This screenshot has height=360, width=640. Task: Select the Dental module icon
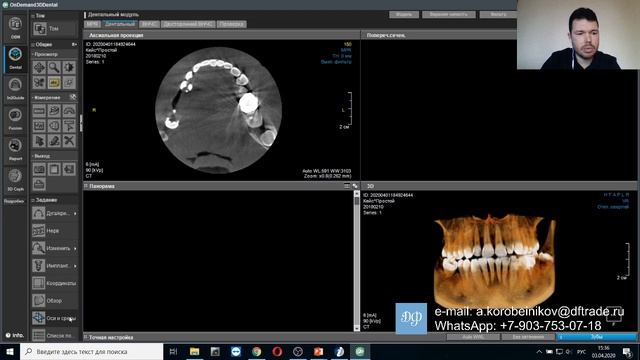click(x=15, y=58)
